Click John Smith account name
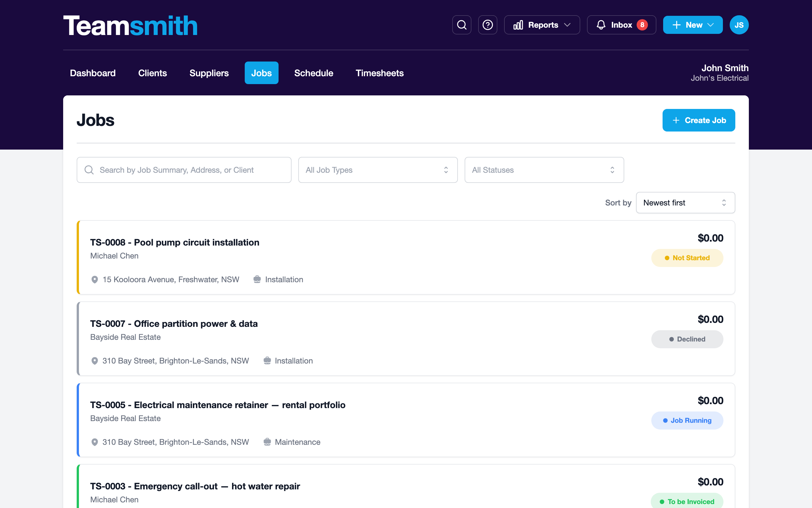The image size is (812, 508). coord(725,68)
